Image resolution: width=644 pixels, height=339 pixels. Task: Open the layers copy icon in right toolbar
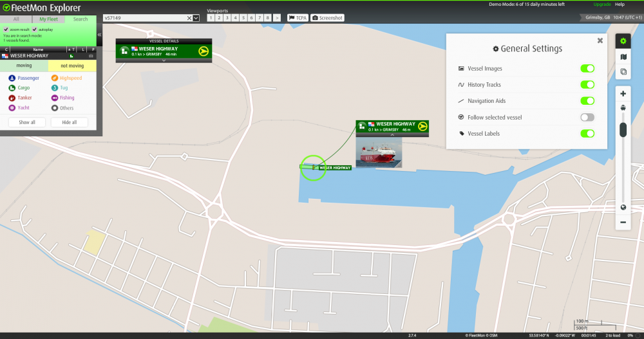[x=623, y=72]
